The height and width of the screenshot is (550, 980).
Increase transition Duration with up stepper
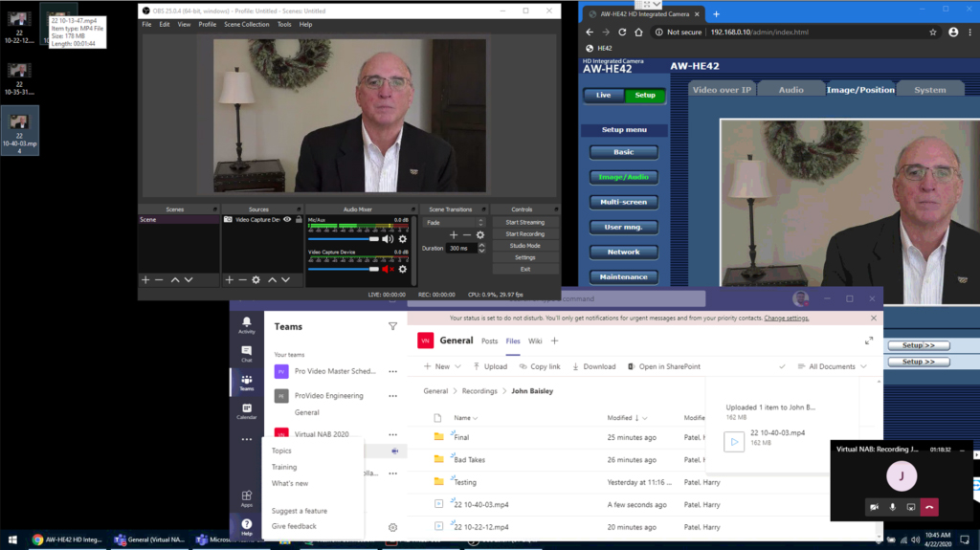click(x=481, y=246)
